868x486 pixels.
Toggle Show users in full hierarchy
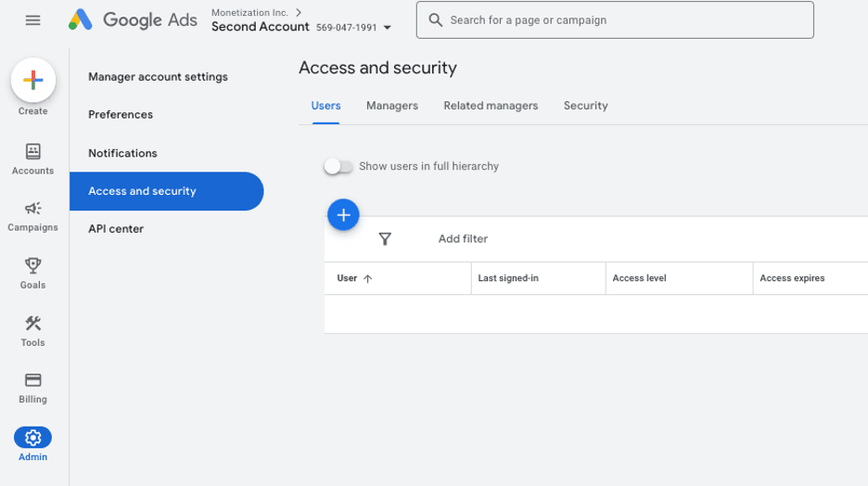(x=338, y=167)
